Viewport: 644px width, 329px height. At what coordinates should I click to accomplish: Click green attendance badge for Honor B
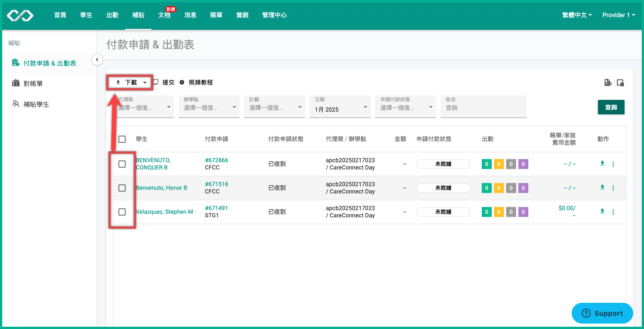point(487,188)
